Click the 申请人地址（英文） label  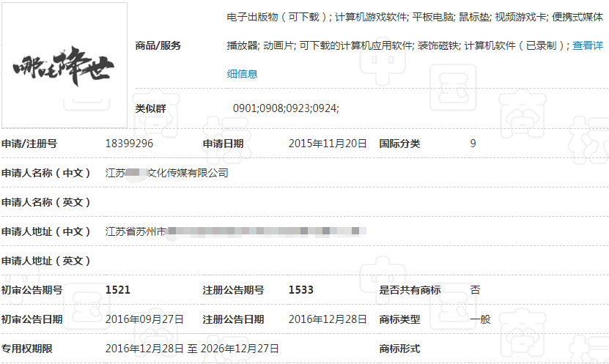[46, 261]
